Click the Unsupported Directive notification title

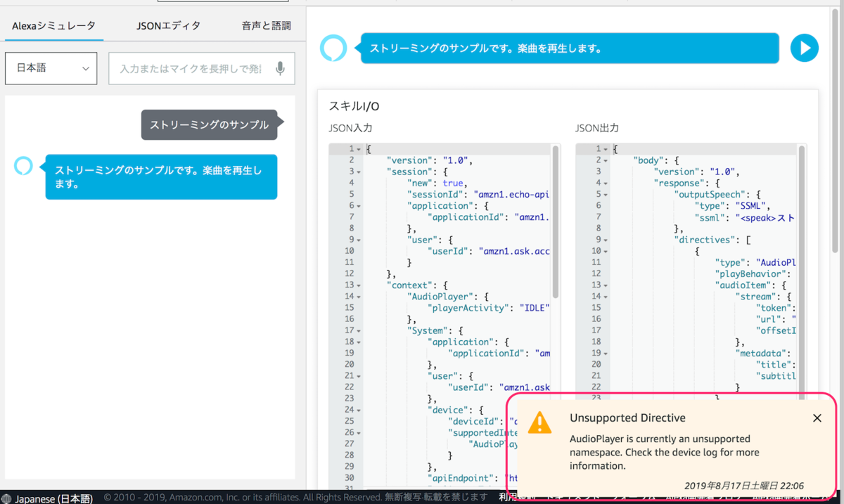627,418
